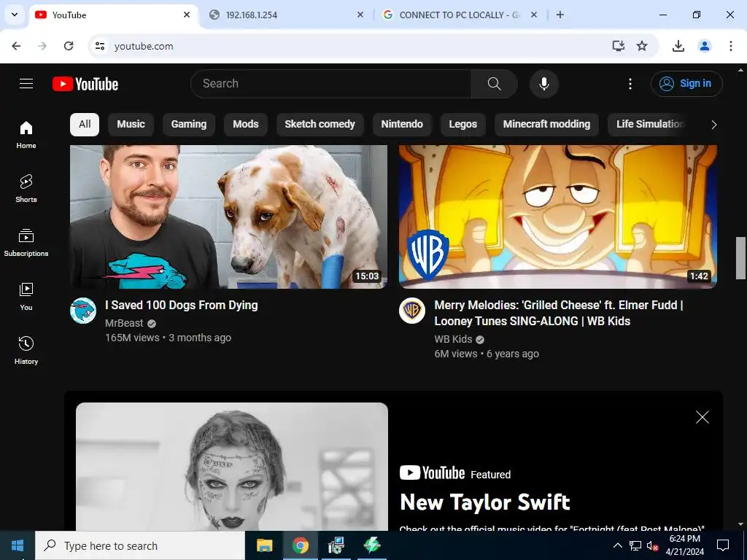Viewport: 747px width, 560px height.
Task: Open tab search dropdown arrow
Action: coord(15,15)
